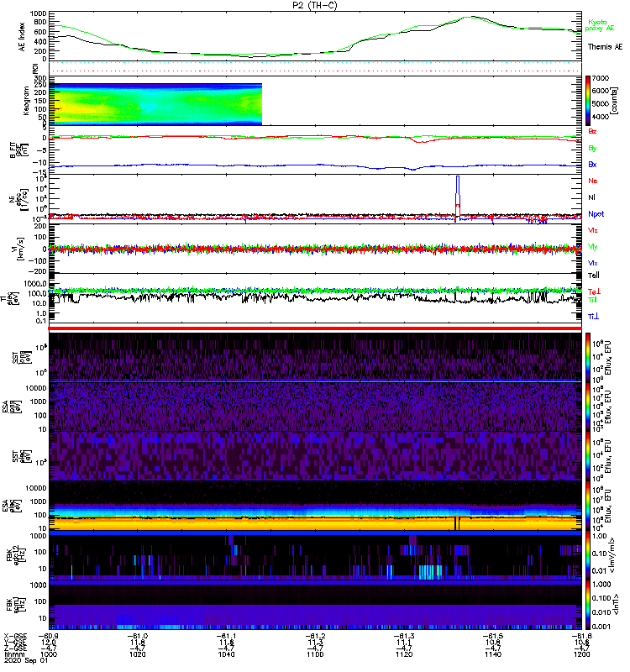Screen dimensions: 630x672
Task: Click the date label 2020 Sep 01
Action: point(26,661)
